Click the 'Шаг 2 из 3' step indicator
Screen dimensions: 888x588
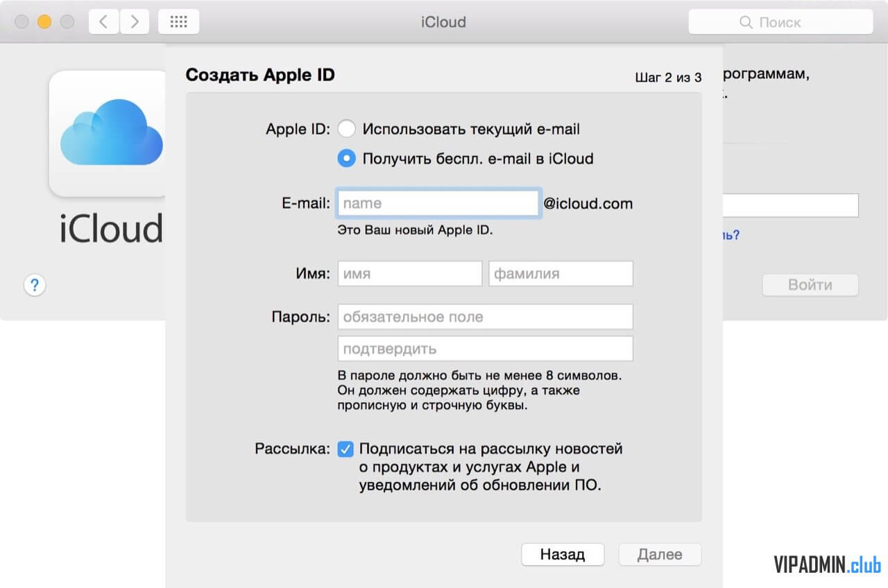(668, 78)
